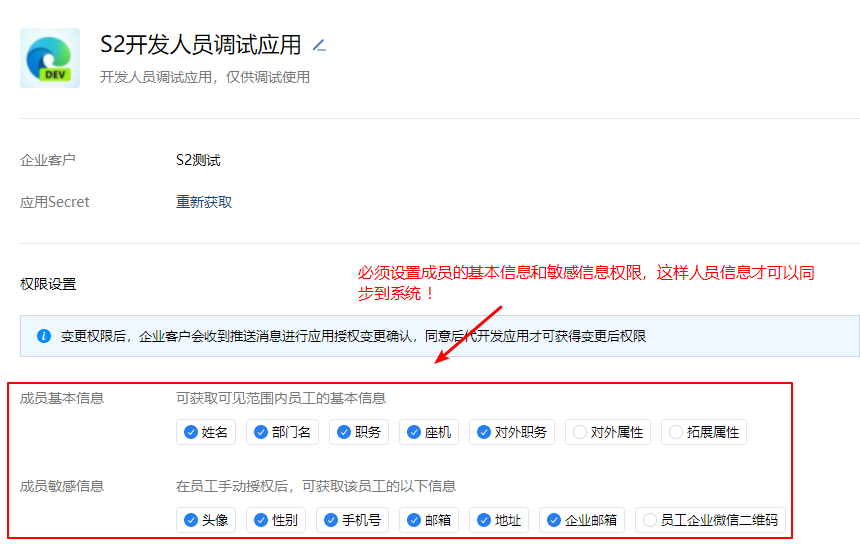Viewport: 860px width, 547px height.
Task: Click the S2开发人员调试应用 title
Action: point(200,45)
